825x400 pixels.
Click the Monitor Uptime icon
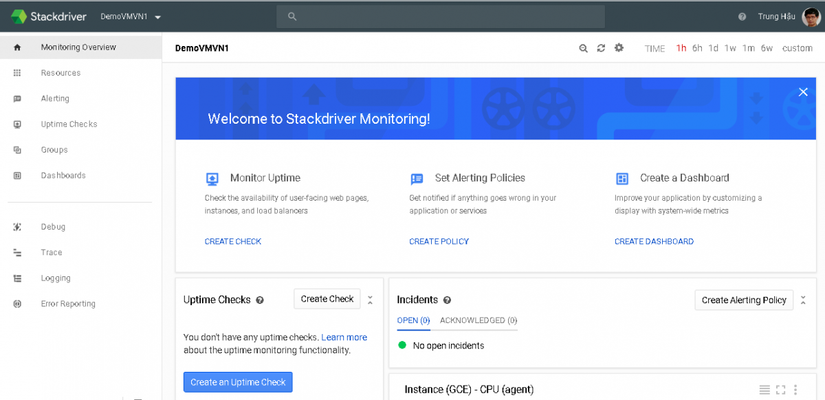click(212, 179)
